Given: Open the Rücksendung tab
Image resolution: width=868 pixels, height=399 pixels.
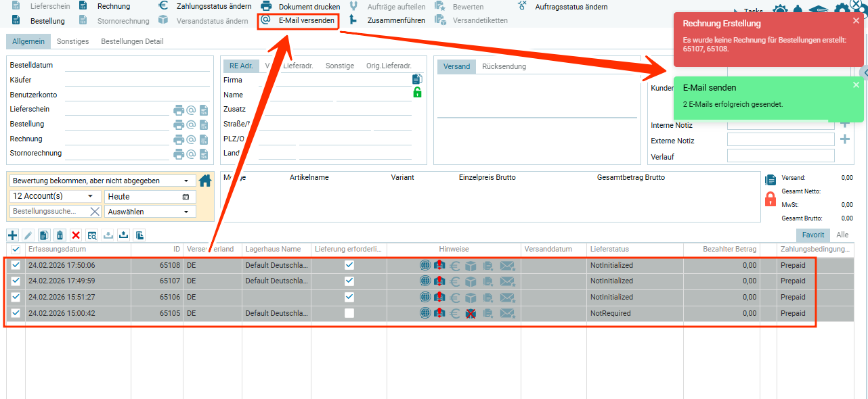Looking at the screenshot, I should pos(504,66).
